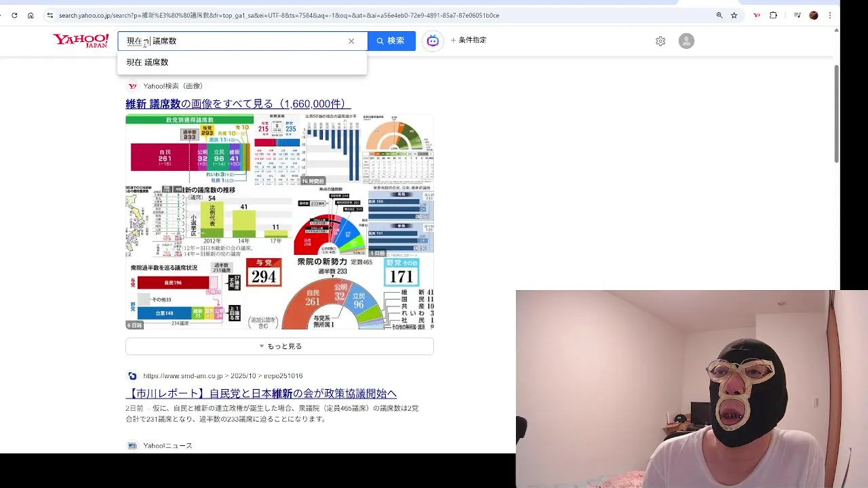Click the Yahoo!検索（画像） source icon
Viewport: 868px width, 488px height.
pos(133,86)
